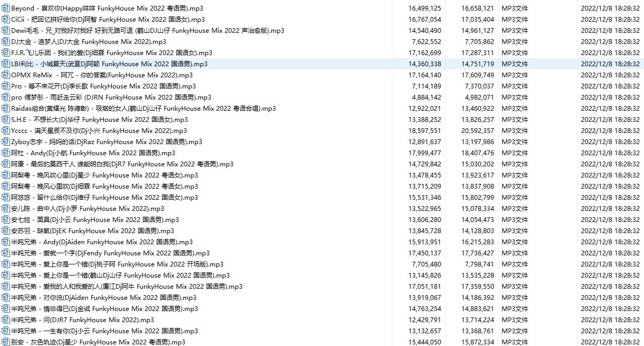The height and width of the screenshot is (346, 644).
Task: Select the DJR7 问 track at the bottom
Action: tap(82, 320)
